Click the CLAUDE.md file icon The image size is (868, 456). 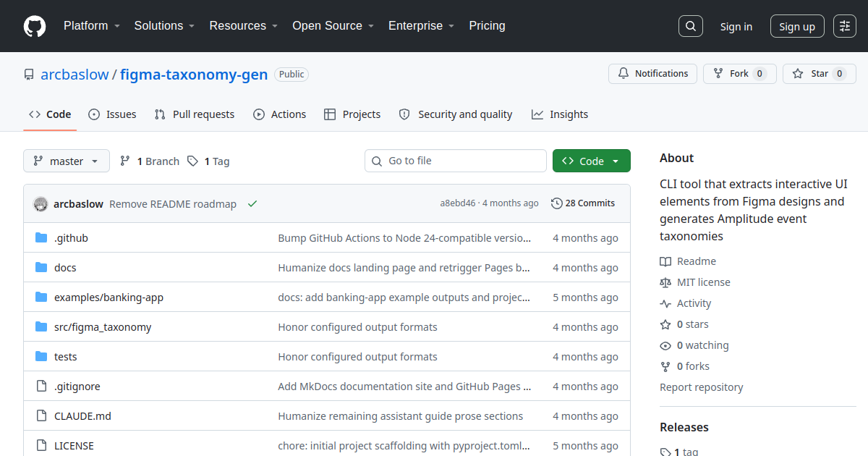41,416
